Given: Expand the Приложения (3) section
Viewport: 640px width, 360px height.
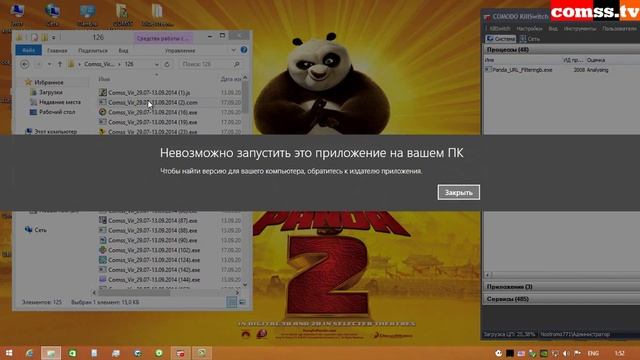Looking at the screenshot, I should 562,287.
